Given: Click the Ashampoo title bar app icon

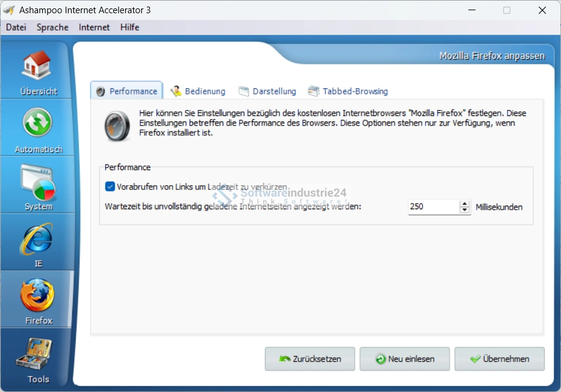Looking at the screenshot, I should [x=9, y=10].
